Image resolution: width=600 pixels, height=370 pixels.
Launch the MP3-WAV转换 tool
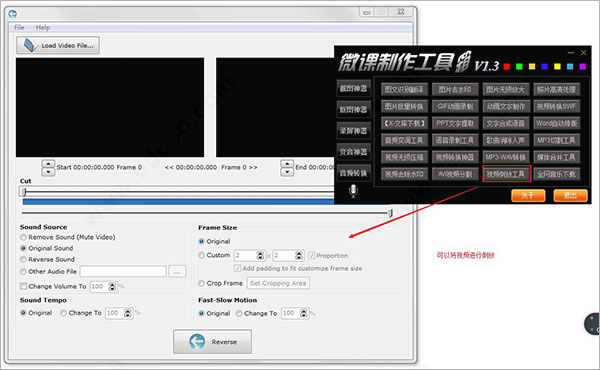506,157
